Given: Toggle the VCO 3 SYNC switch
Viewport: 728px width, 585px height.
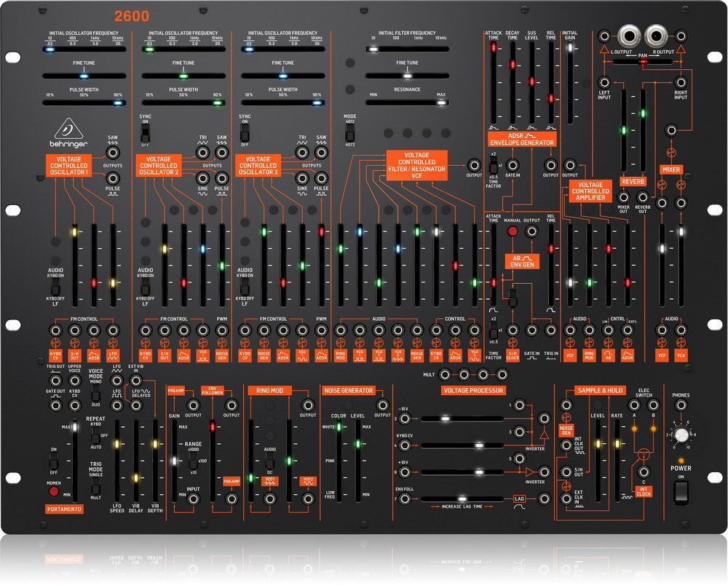Looking at the screenshot, I should click(245, 134).
